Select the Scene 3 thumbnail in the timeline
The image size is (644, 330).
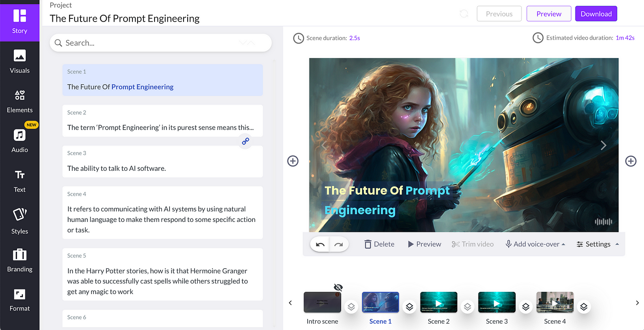(497, 302)
